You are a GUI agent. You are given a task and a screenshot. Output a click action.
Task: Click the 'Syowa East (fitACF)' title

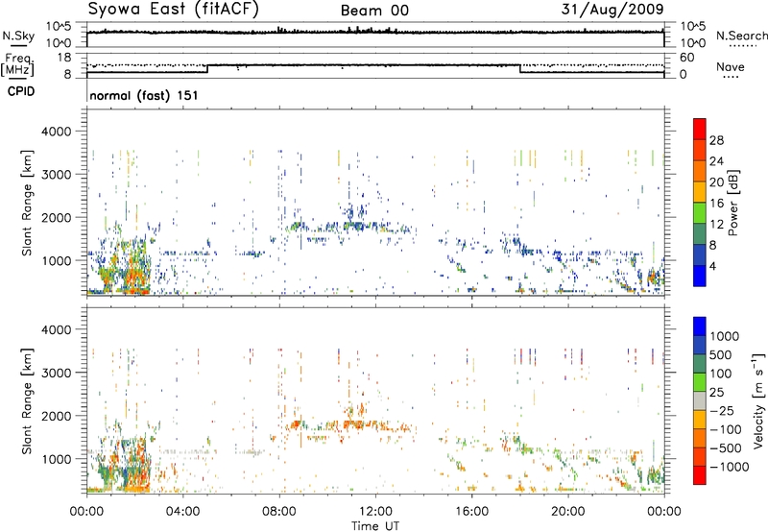173,9
